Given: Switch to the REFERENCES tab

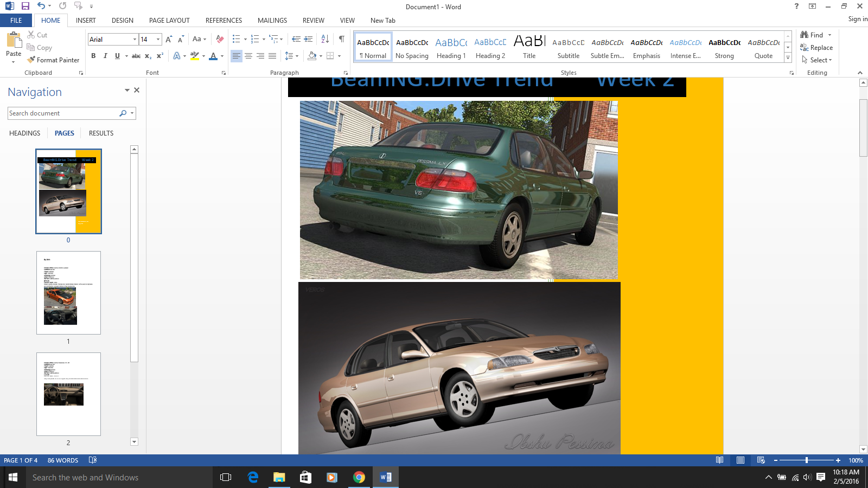Looking at the screenshot, I should coord(224,21).
